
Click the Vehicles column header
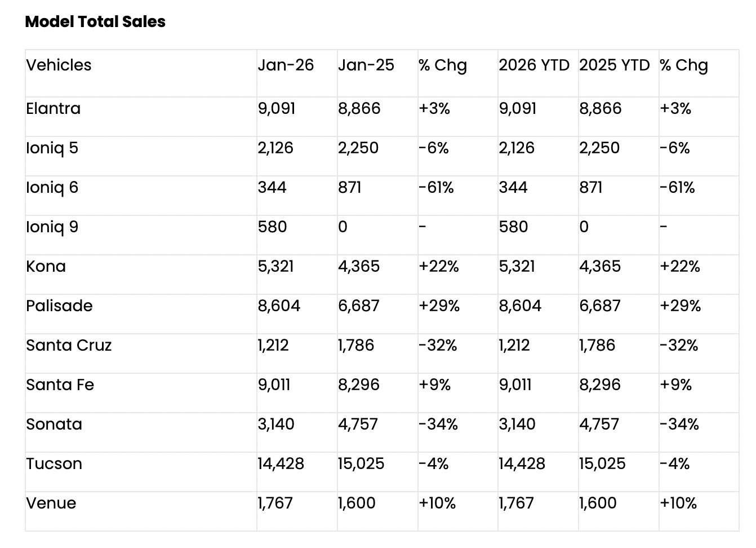pyautogui.click(x=59, y=65)
